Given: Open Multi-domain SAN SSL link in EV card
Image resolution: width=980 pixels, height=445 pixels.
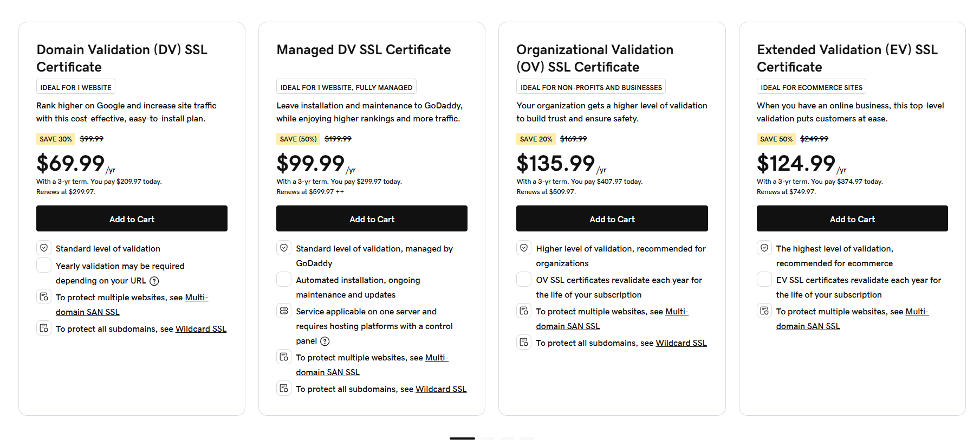Looking at the screenshot, I should point(808,326).
